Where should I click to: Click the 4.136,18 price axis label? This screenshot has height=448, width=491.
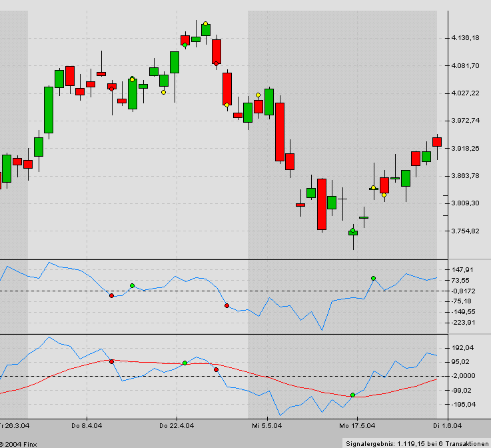click(x=465, y=38)
